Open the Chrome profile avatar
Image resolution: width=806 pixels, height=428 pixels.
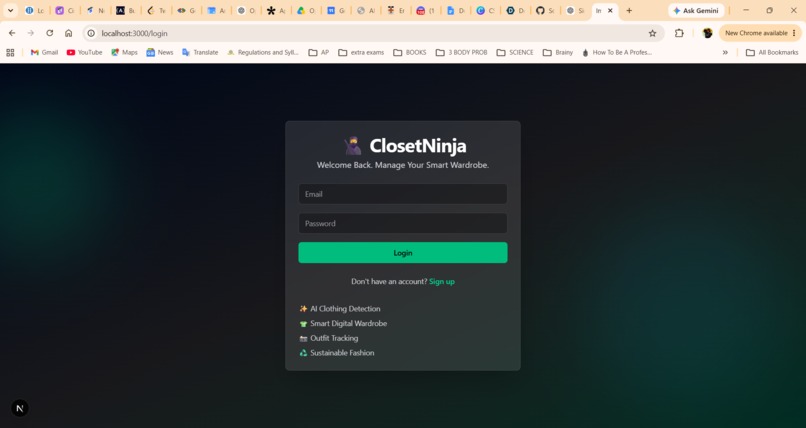click(x=708, y=33)
